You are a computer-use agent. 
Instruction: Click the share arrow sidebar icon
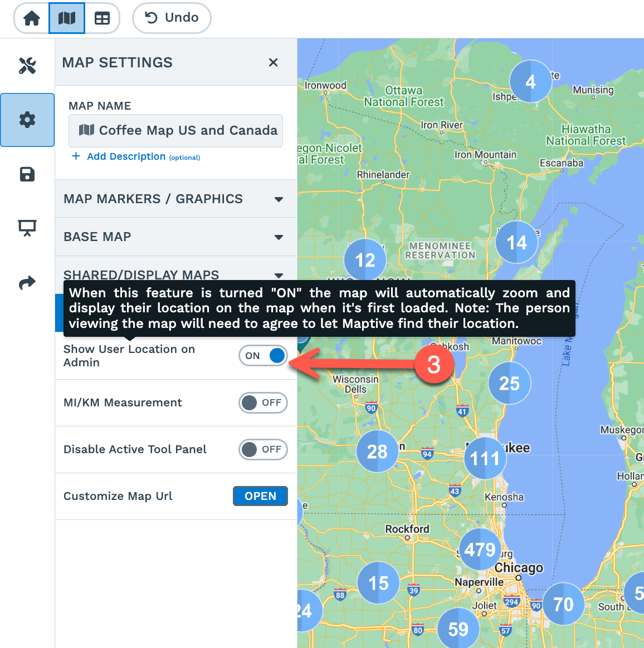click(27, 283)
